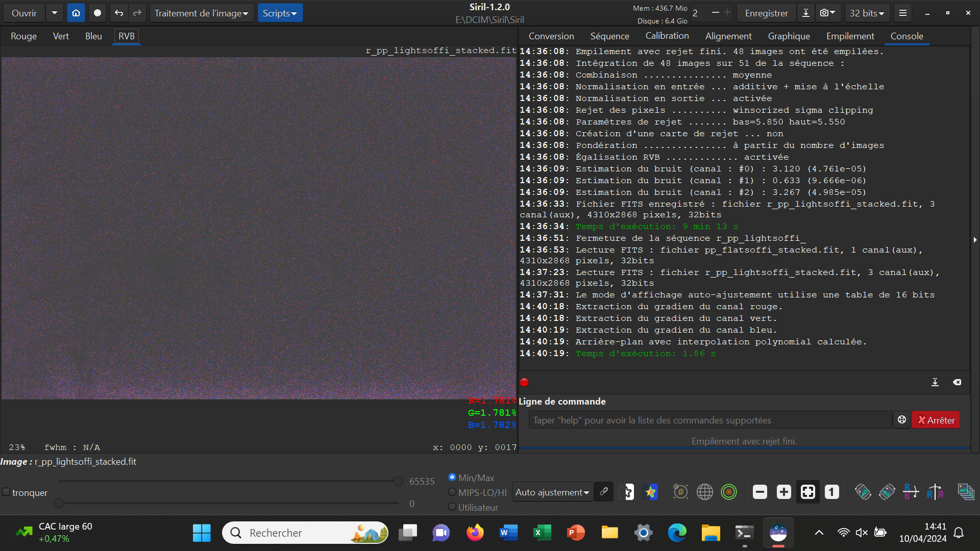Image resolution: width=980 pixels, height=551 pixels.
Task: Open the Auto ajustement display mode dropdown
Action: click(552, 492)
